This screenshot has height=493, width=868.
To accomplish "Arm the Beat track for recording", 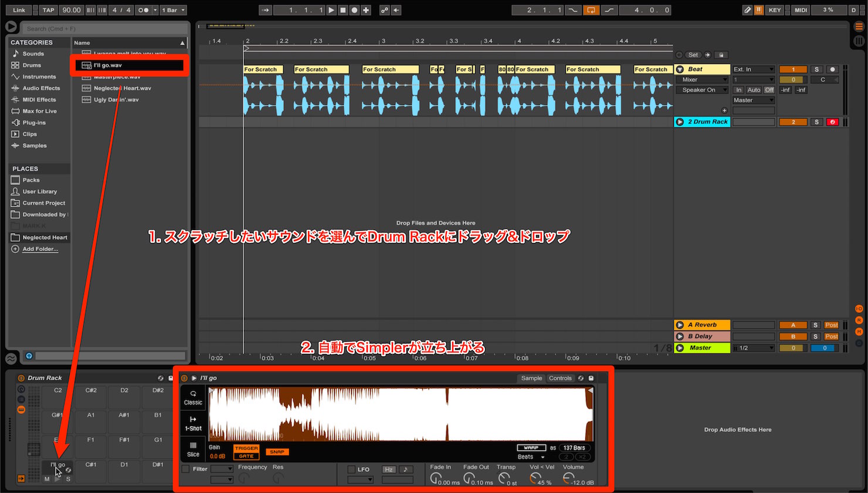I will tap(832, 69).
